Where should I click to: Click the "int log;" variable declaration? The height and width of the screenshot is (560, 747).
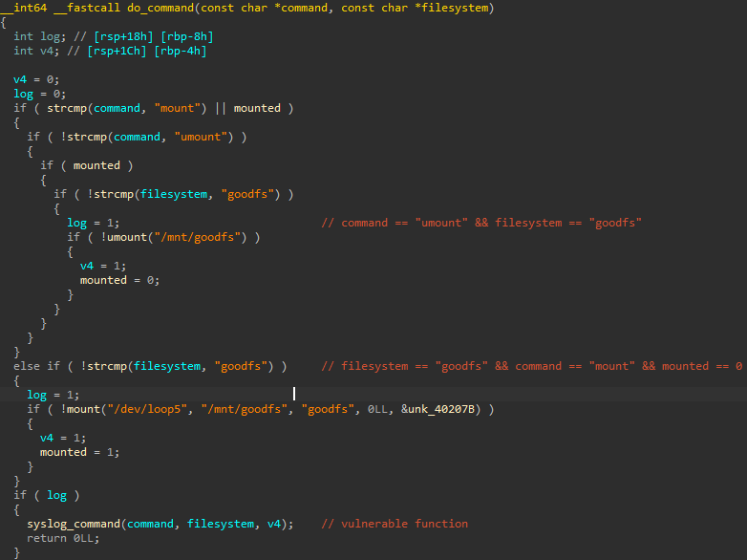[39, 36]
